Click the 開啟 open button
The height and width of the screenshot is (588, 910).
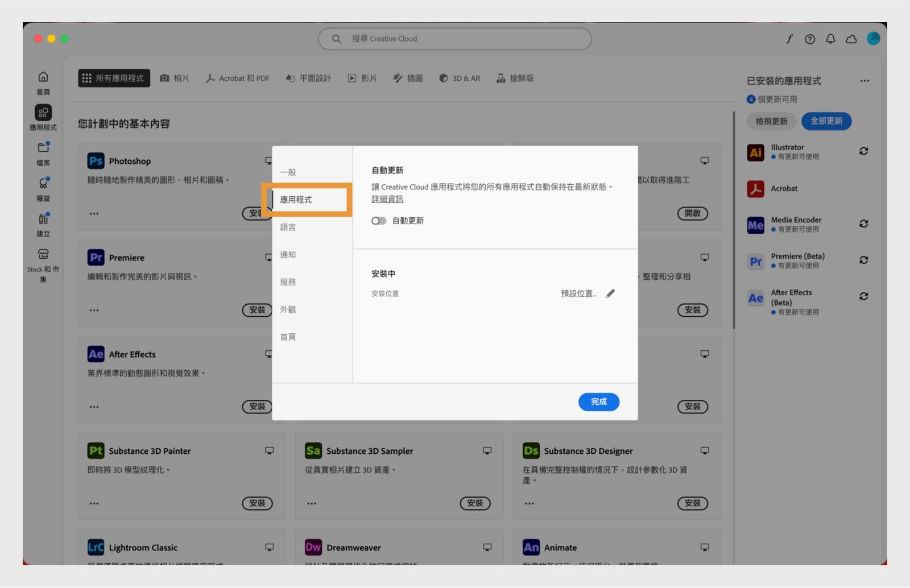point(693,213)
